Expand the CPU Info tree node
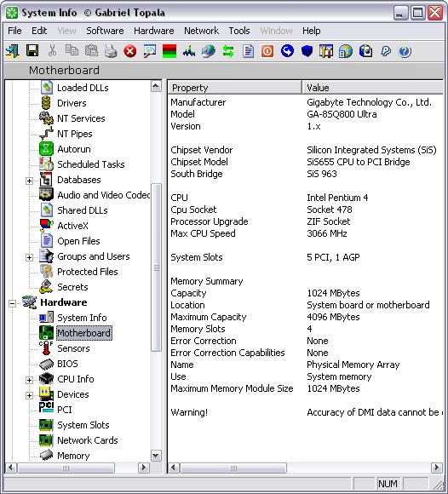Screen dimensions: 448x494 29,380
